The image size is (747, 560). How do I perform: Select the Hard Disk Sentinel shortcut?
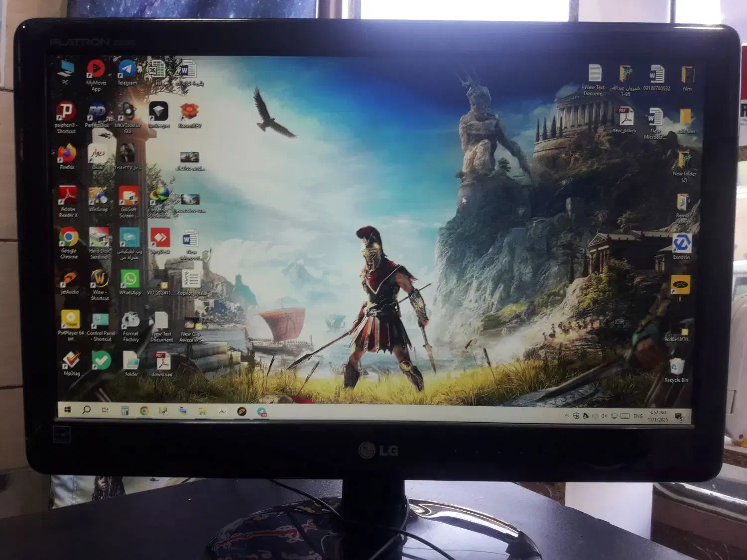coord(100,243)
